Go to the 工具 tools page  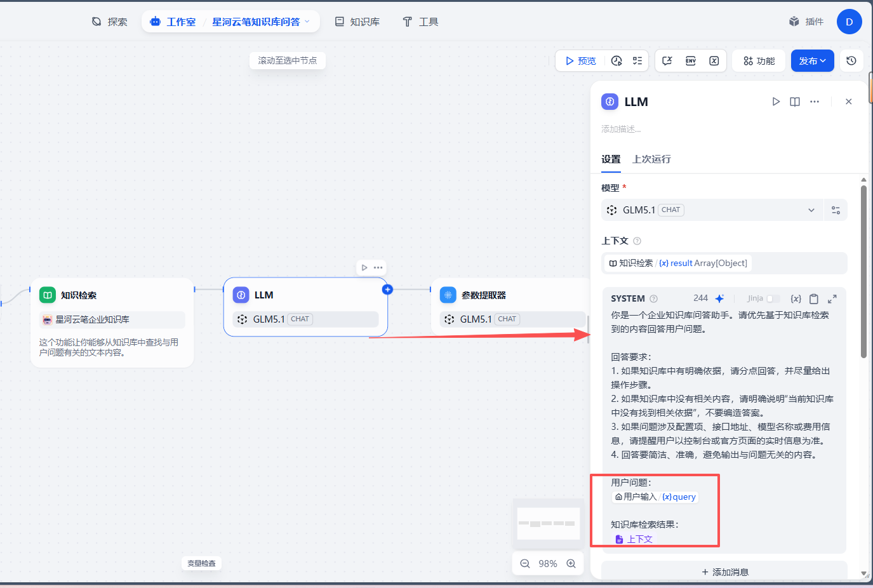(x=420, y=22)
